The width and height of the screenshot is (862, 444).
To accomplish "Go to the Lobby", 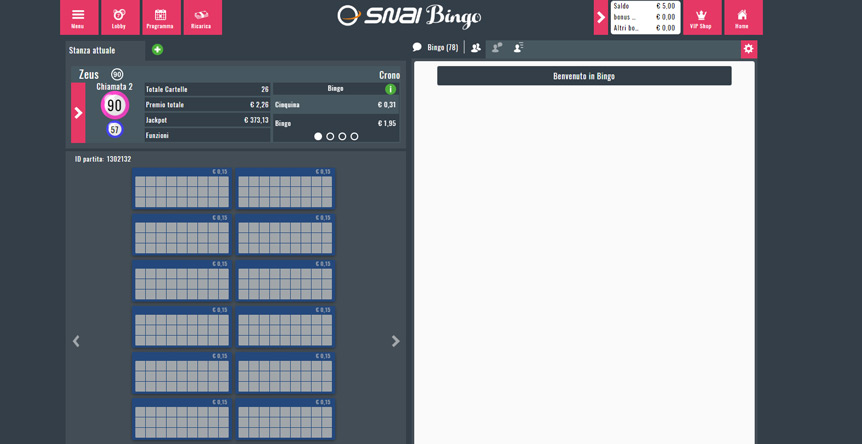I will point(119,17).
